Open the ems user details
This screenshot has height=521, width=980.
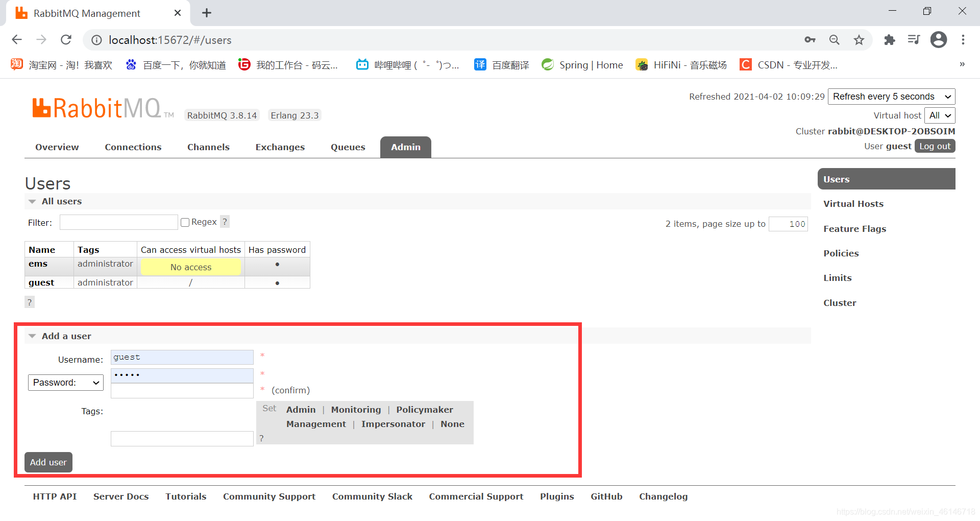tap(38, 264)
